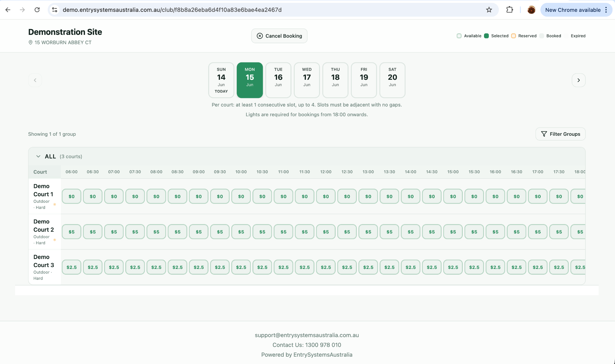Select Saturday 20 Jun date
The image size is (615, 364).
[392, 80]
